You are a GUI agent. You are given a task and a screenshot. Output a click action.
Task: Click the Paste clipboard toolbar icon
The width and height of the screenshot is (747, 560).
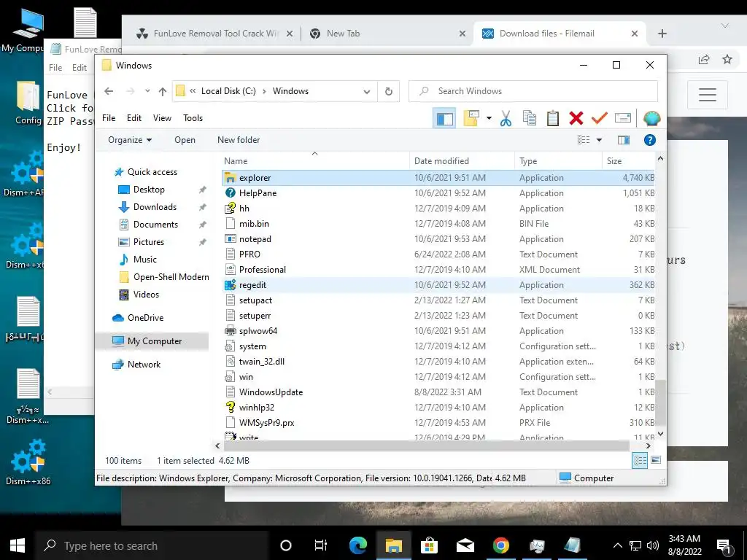tap(553, 118)
